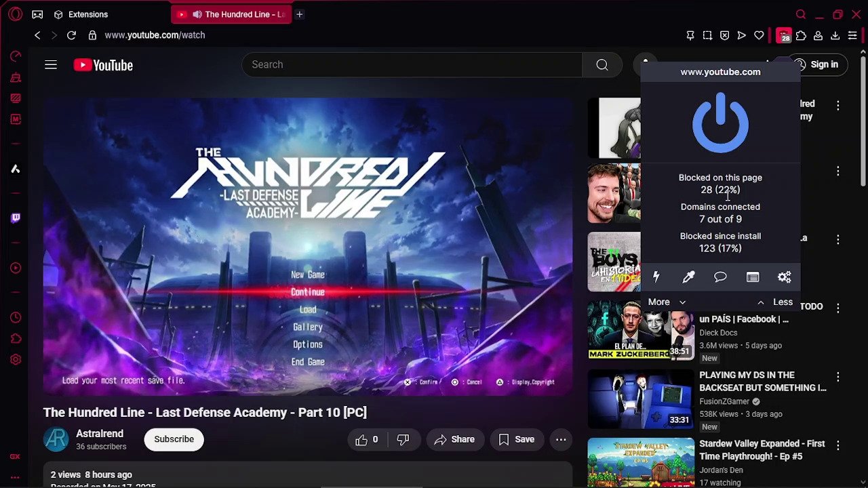This screenshot has width=868, height=488.
Task: Open the uBlock dashboard gears
Action: tap(785, 277)
